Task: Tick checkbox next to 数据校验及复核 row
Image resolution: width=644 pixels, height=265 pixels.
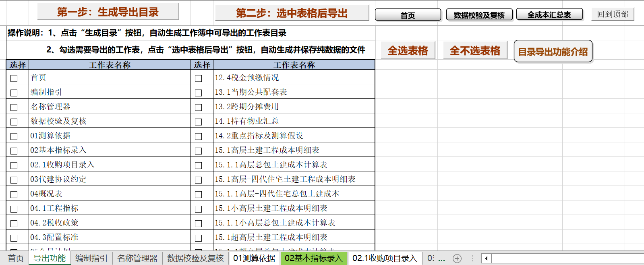Action: 14,122
